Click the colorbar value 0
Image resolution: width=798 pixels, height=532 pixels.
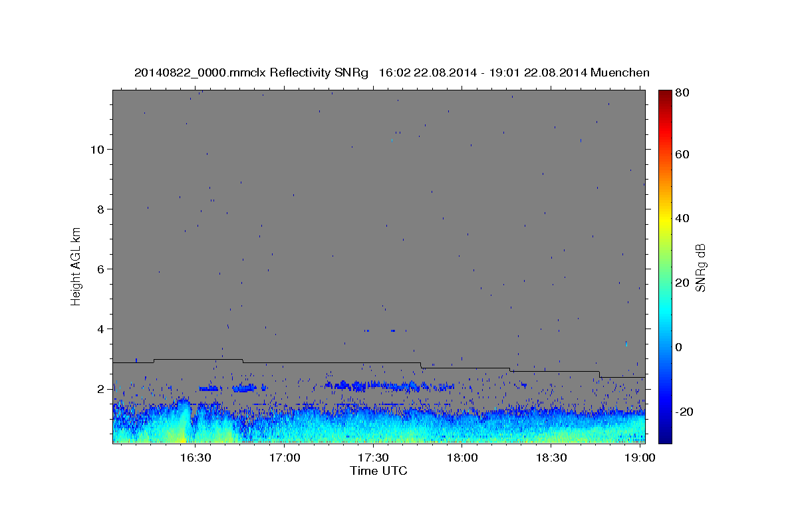click(680, 347)
